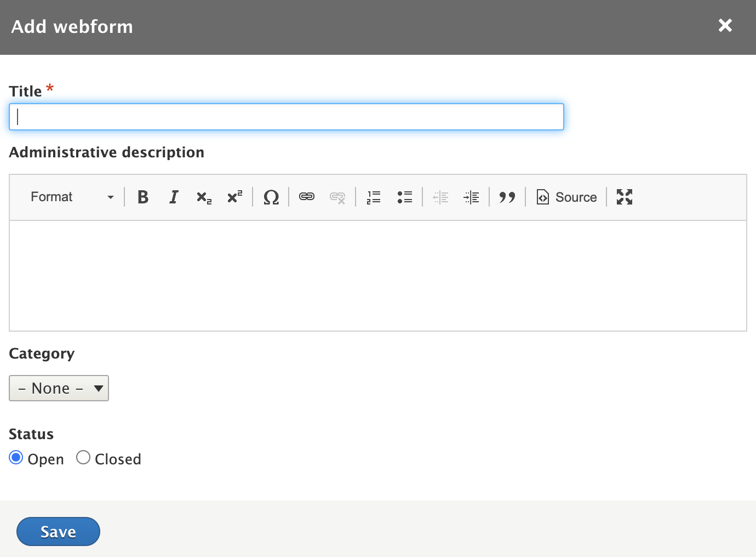Maximize the editor to fullscreen
The width and height of the screenshot is (756, 557).
point(624,197)
